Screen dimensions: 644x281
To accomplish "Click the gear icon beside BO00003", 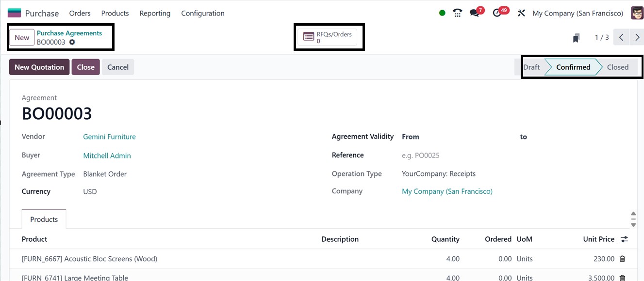I will pos(72,42).
